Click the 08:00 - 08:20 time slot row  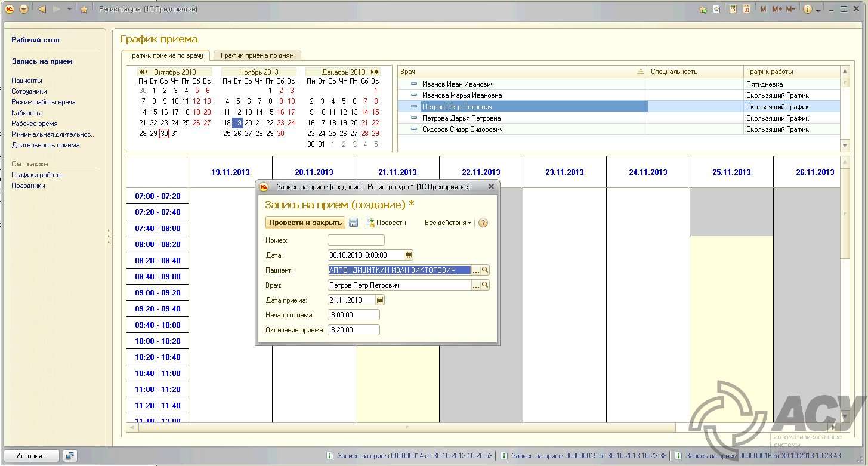pos(157,245)
